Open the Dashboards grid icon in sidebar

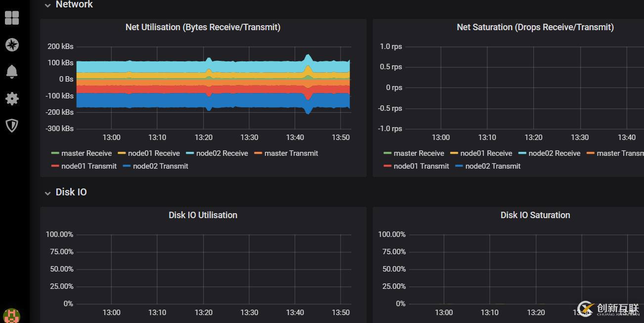click(12, 18)
